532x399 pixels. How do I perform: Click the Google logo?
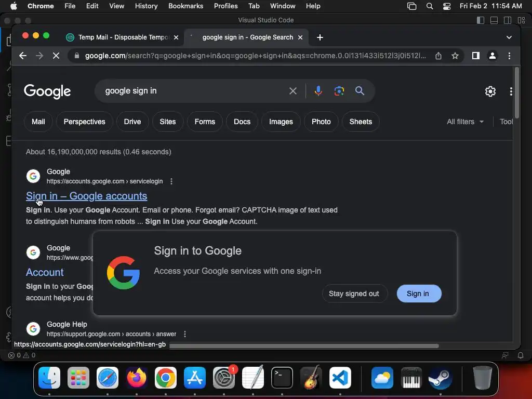click(47, 91)
